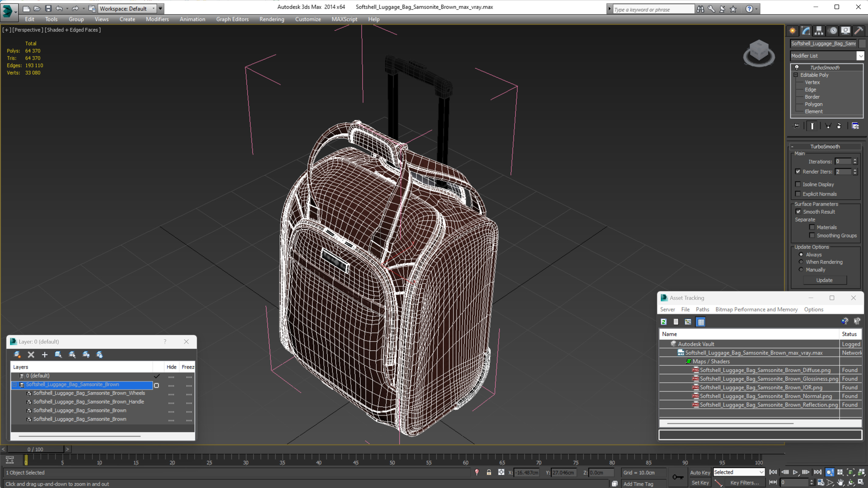Click the Save File toolbar icon
Screen dimensions: 868x488
[48, 9]
